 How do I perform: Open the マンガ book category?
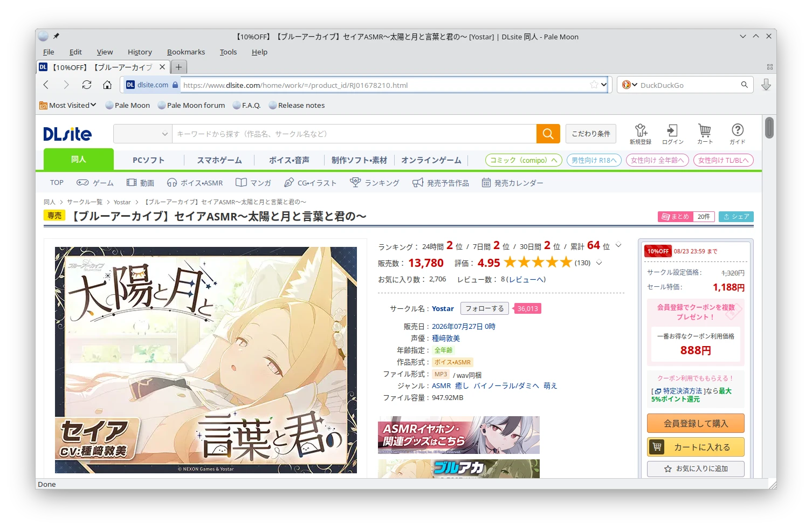tap(253, 183)
